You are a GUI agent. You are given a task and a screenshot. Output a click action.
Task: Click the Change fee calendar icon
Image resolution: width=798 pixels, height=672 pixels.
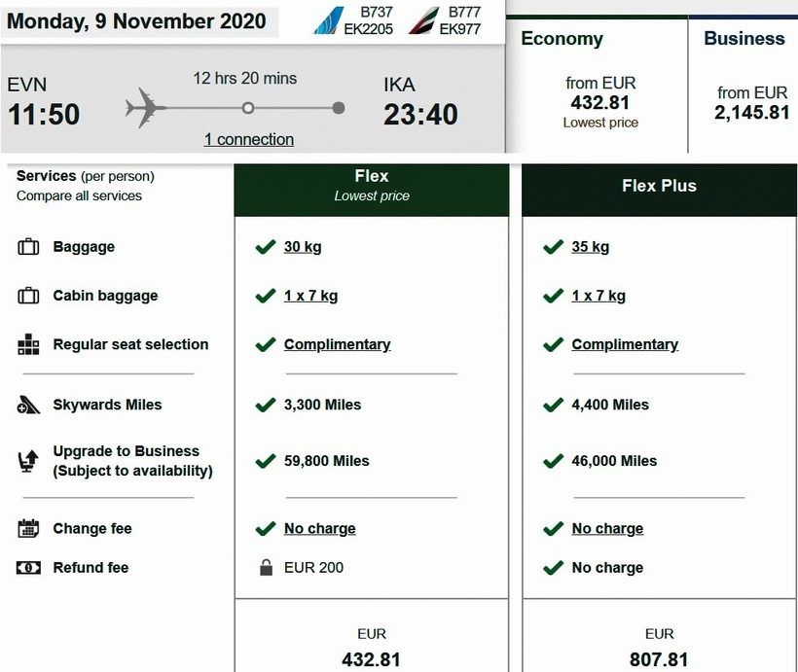[28, 529]
